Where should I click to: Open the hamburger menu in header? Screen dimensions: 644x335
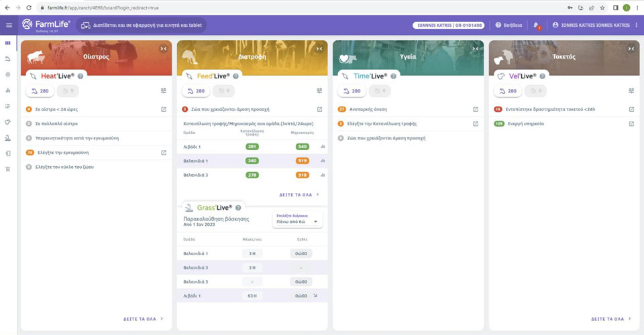pyautogui.click(x=9, y=25)
